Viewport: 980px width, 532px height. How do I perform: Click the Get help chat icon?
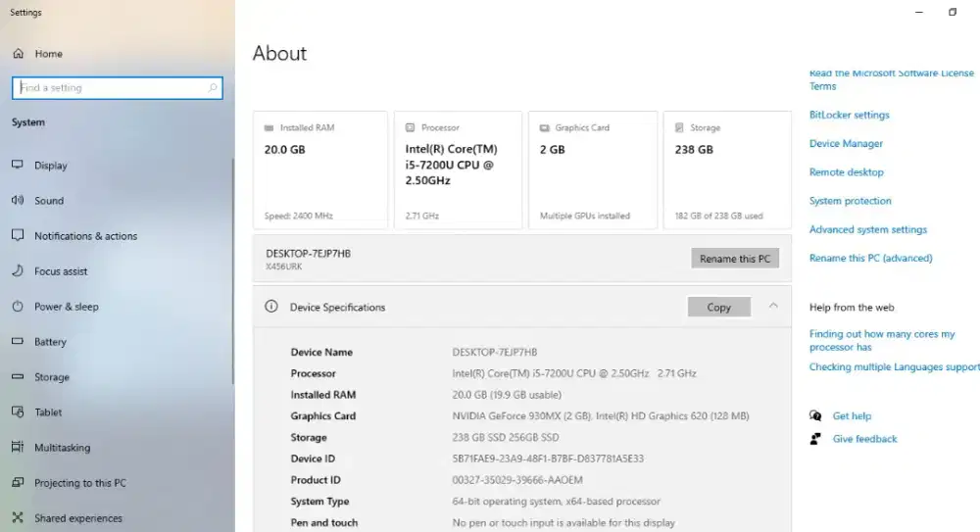pyautogui.click(x=815, y=415)
